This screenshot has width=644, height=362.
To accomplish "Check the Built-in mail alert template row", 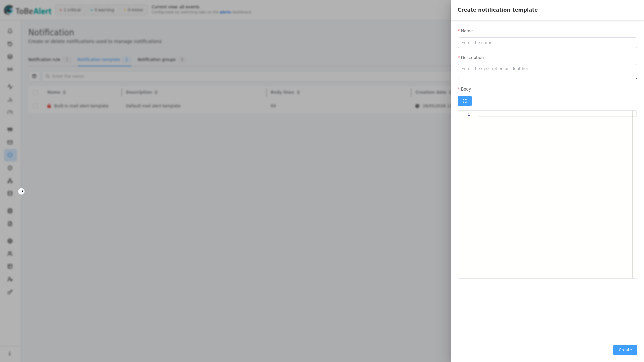I will tap(35, 106).
